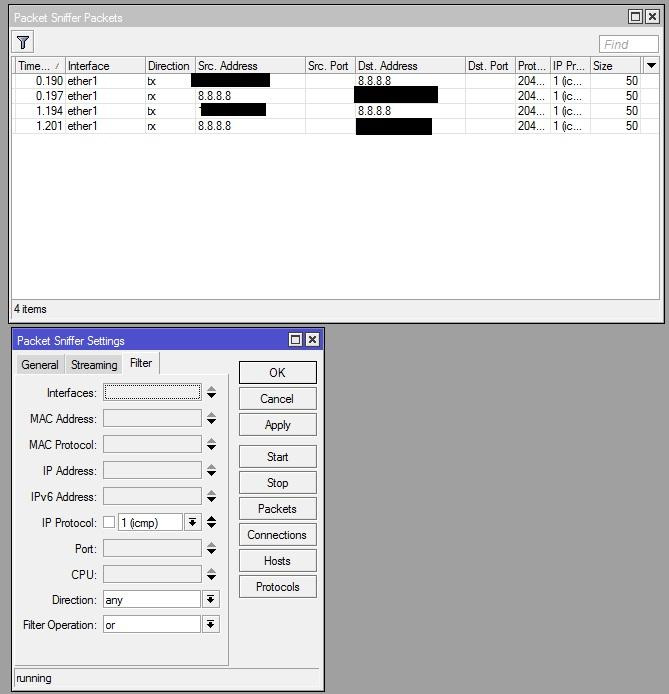
Task: Click the Cancel button
Action: 277,399
